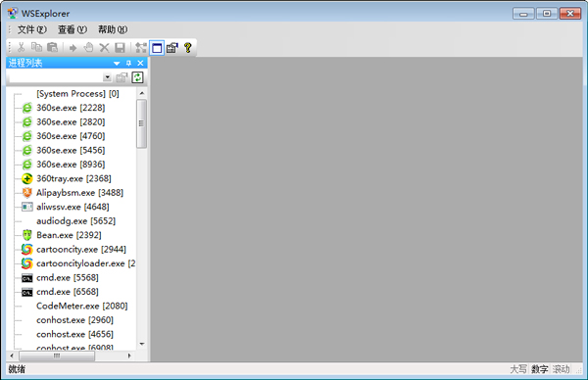Screen dimensions: 588x380
Task: Click the process list scroll down arrow
Action: 142,344
